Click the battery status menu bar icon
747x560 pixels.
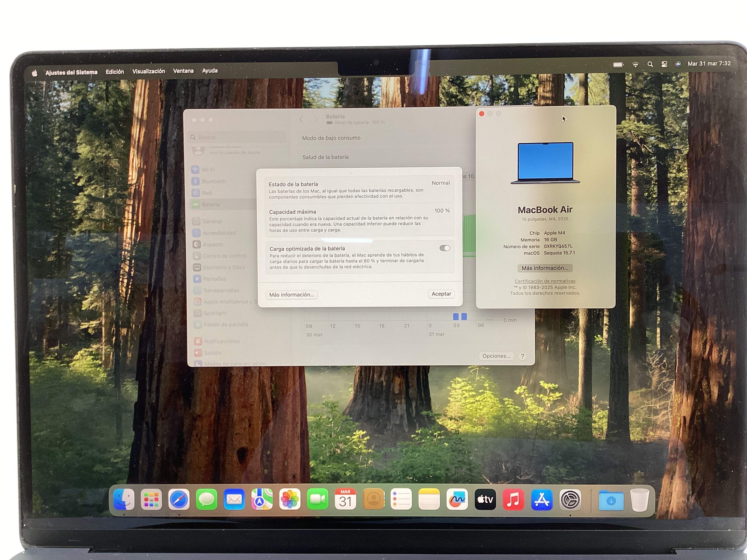(618, 65)
